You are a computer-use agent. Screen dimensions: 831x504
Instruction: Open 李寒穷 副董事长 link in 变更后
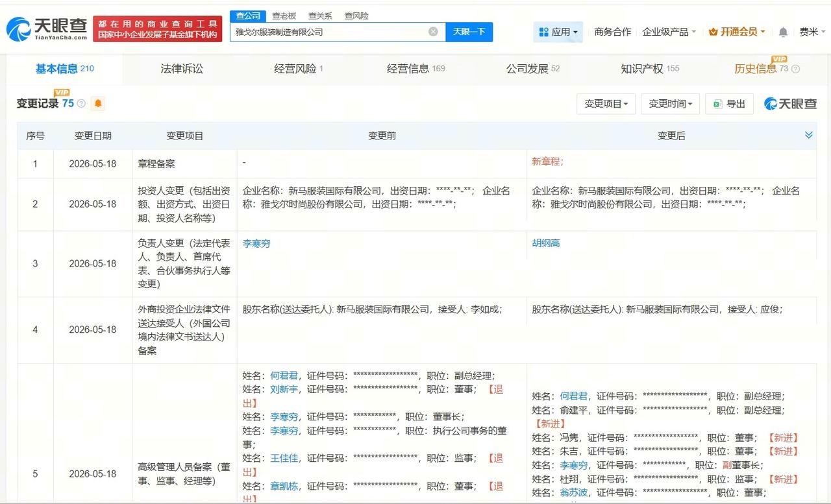point(573,465)
